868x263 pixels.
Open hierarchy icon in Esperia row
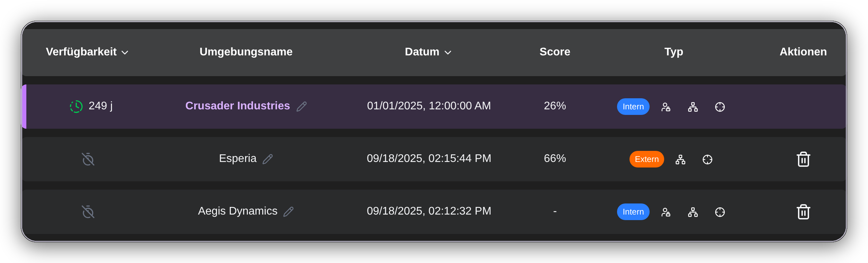(680, 160)
